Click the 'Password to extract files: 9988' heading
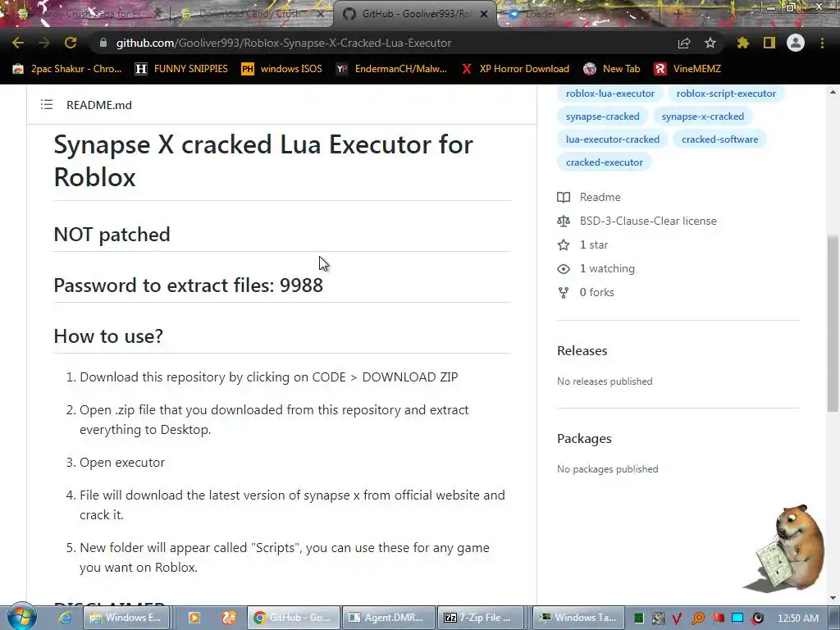 pos(189,285)
